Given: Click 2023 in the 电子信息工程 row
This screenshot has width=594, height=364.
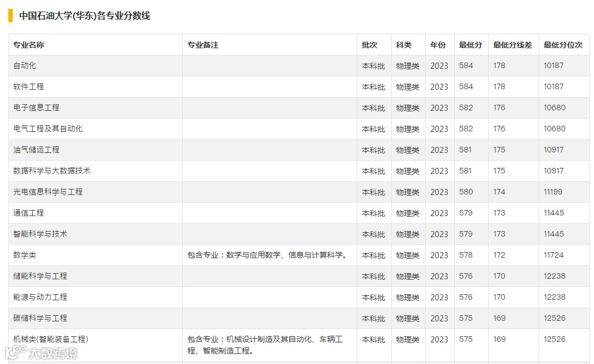Looking at the screenshot, I should click(439, 108).
